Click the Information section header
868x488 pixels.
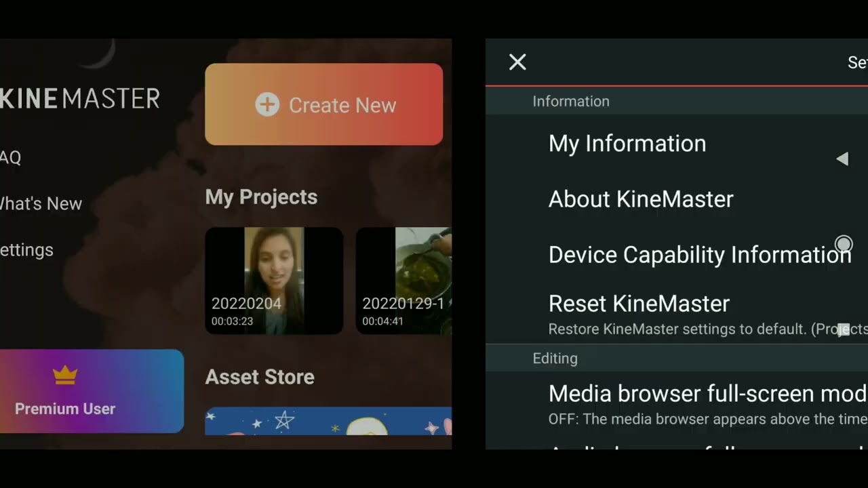coord(571,101)
